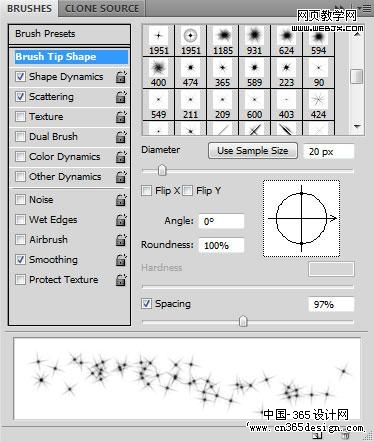
Task: Toggle the lock icon beside Smoothing
Action: click(121, 260)
